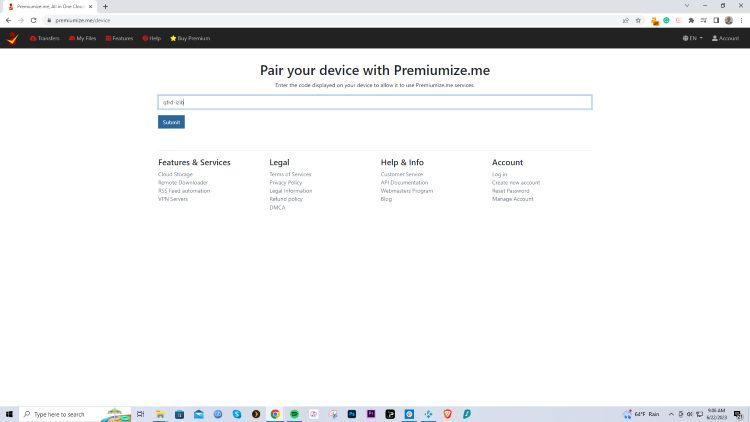This screenshot has width=750, height=422.
Task: Open the Manage Account link
Action: click(512, 199)
